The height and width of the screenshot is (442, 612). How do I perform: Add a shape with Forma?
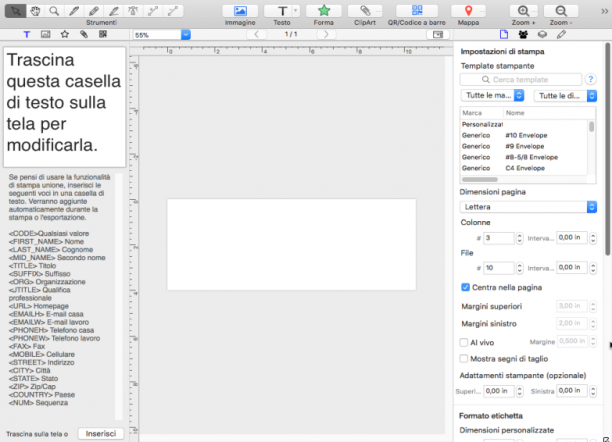click(324, 11)
